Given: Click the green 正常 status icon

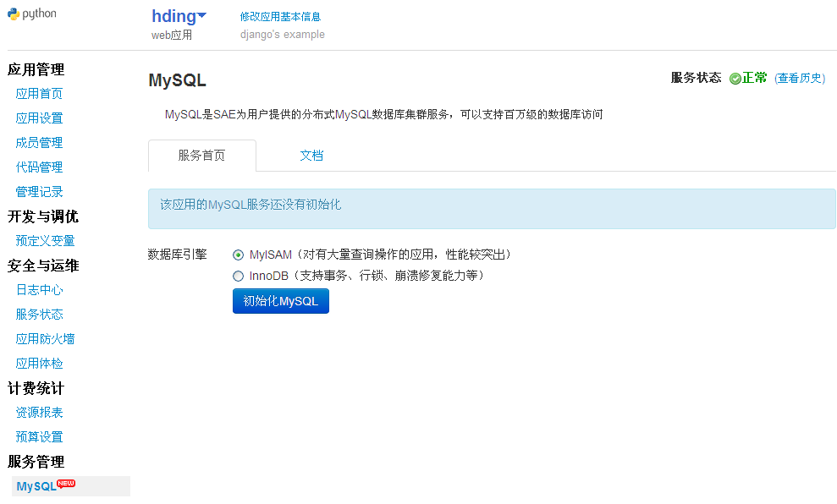Looking at the screenshot, I should click(x=735, y=79).
